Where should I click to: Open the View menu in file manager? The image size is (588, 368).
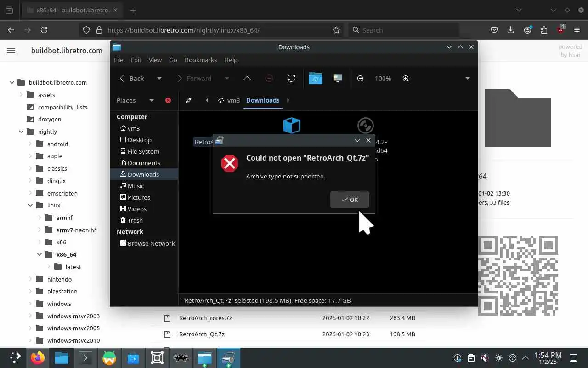(x=155, y=60)
